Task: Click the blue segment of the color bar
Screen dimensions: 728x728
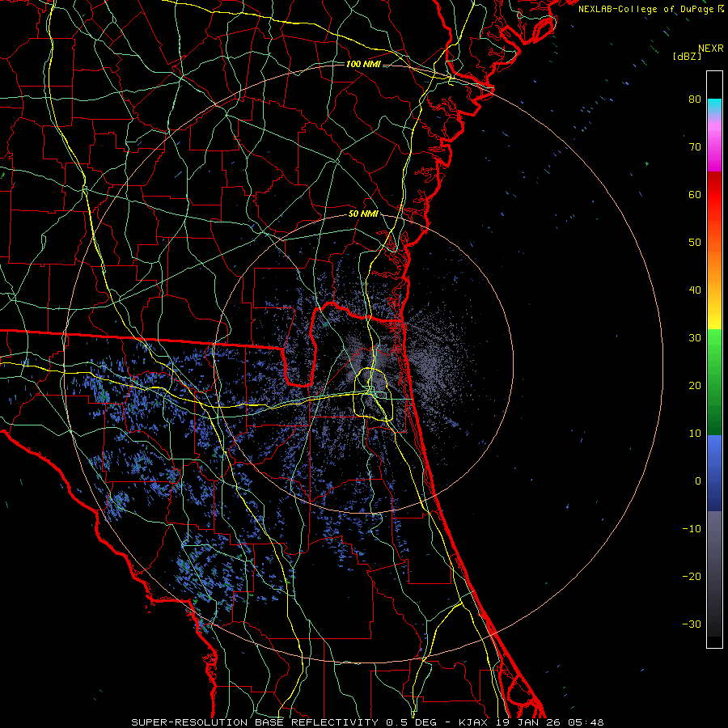Action: (714, 473)
